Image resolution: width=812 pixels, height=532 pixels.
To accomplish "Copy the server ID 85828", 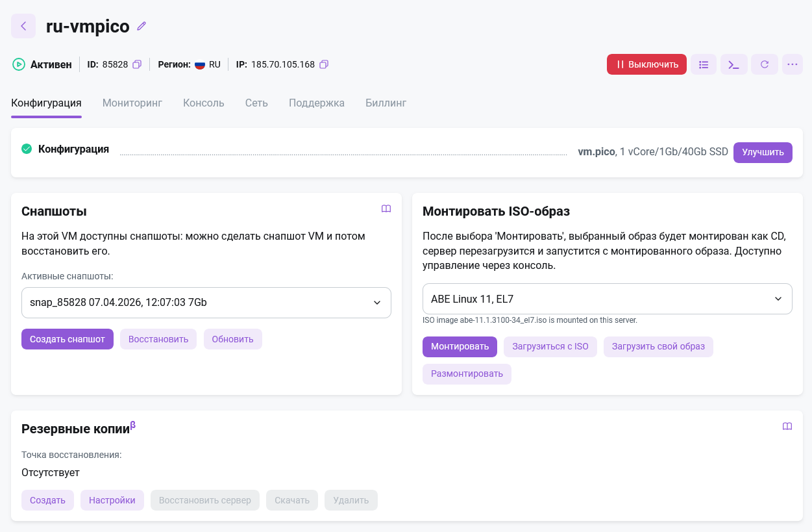I will click(x=137, y=64).
